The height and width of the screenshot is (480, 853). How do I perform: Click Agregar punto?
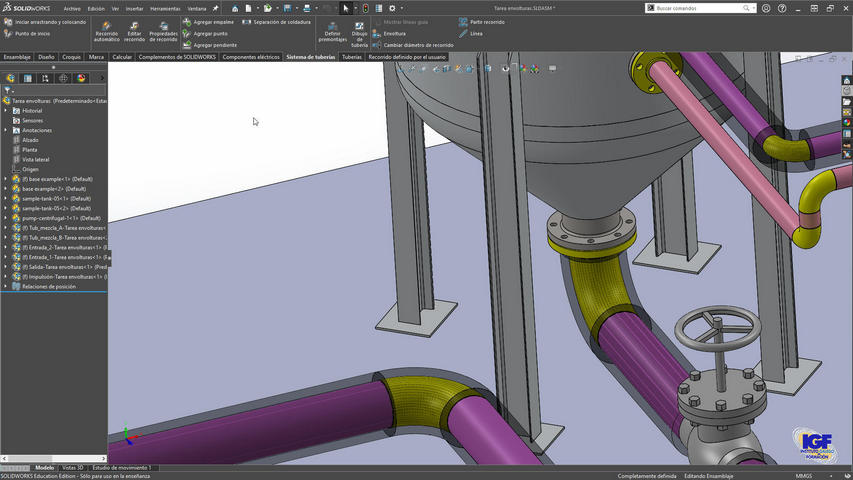(205, 33)
